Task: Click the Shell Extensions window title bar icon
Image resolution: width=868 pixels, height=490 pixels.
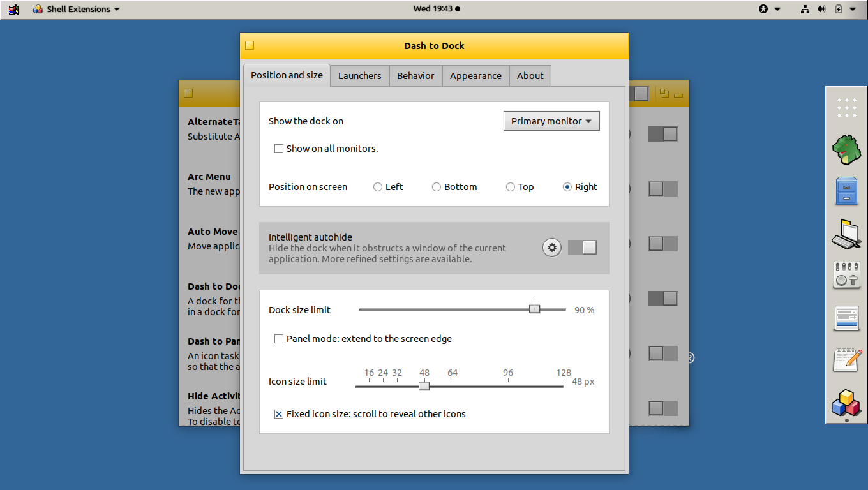Action: tap(188, 93)
